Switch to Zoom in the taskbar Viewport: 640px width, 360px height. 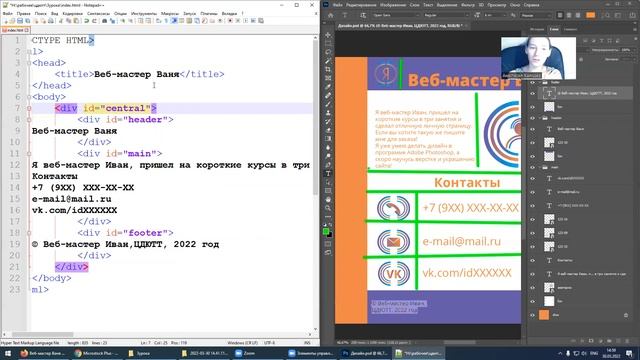coord(258,353)
